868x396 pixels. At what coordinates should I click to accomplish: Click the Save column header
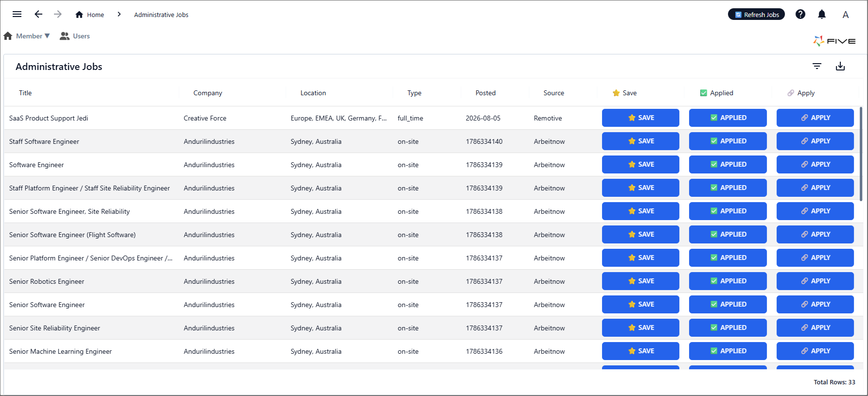[624, 93]
